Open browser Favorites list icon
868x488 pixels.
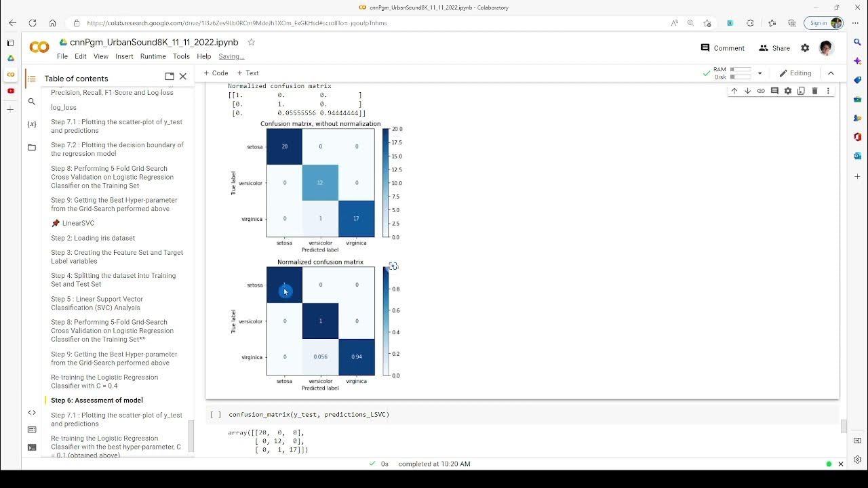point(772,23)
